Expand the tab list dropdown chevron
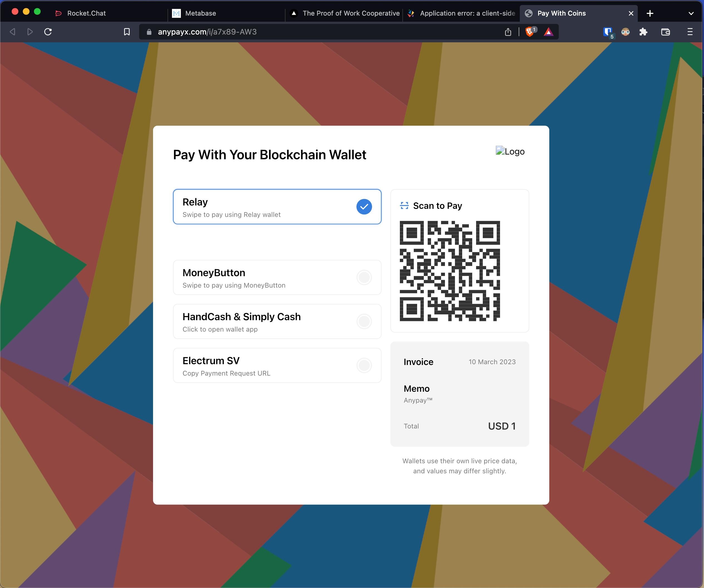 [x=691, y=13]
